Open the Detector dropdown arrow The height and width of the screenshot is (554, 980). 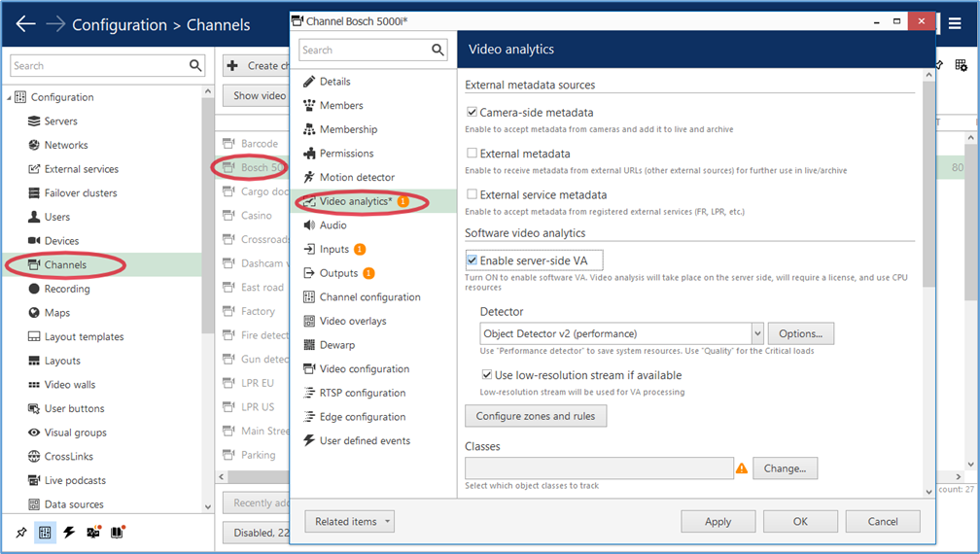[x=757, y=333]
